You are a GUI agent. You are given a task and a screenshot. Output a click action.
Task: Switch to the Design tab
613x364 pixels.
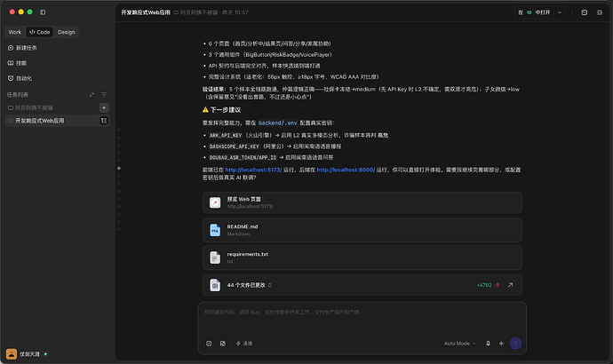[66, 32]
